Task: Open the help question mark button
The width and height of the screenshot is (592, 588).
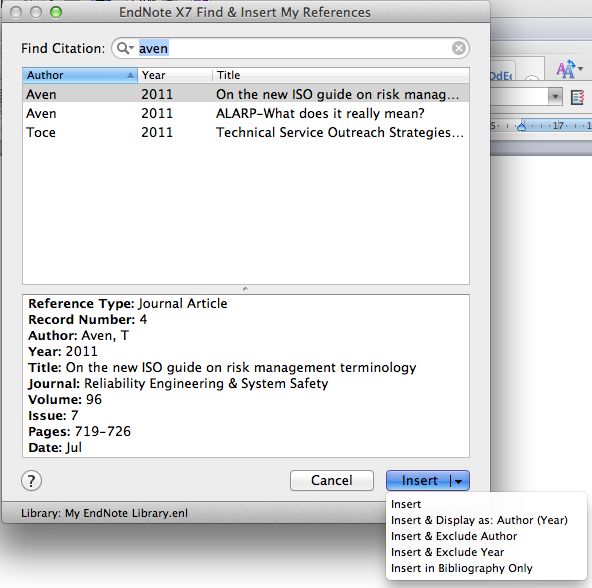Action: pyautogui.click(x=32, y=481)
